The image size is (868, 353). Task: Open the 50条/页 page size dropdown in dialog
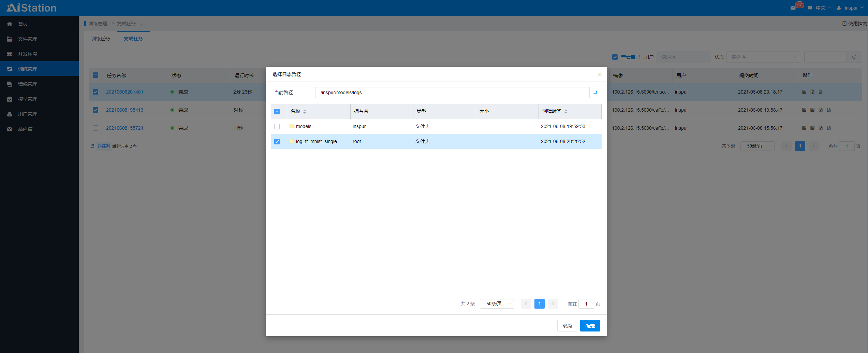[497, 304]
